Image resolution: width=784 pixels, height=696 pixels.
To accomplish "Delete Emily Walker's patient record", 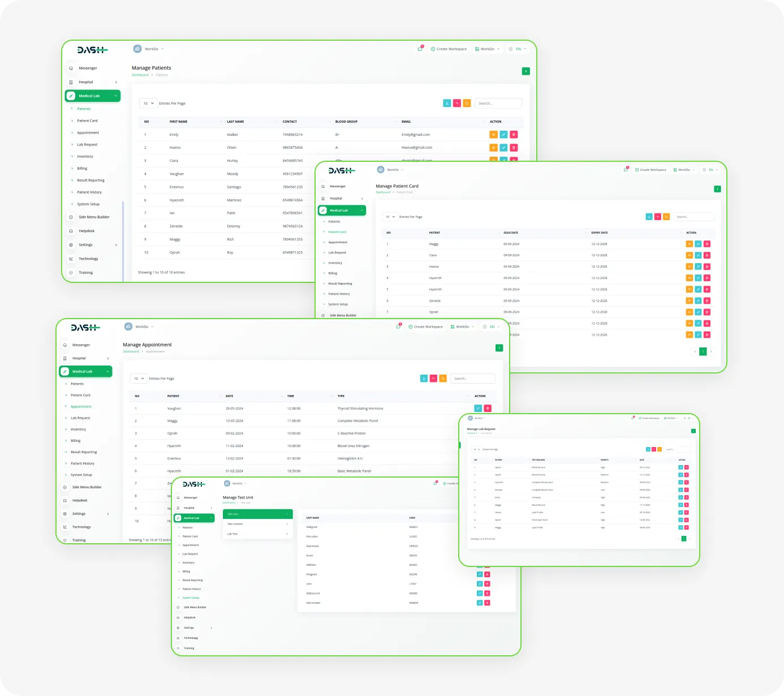I will [514, 135].
